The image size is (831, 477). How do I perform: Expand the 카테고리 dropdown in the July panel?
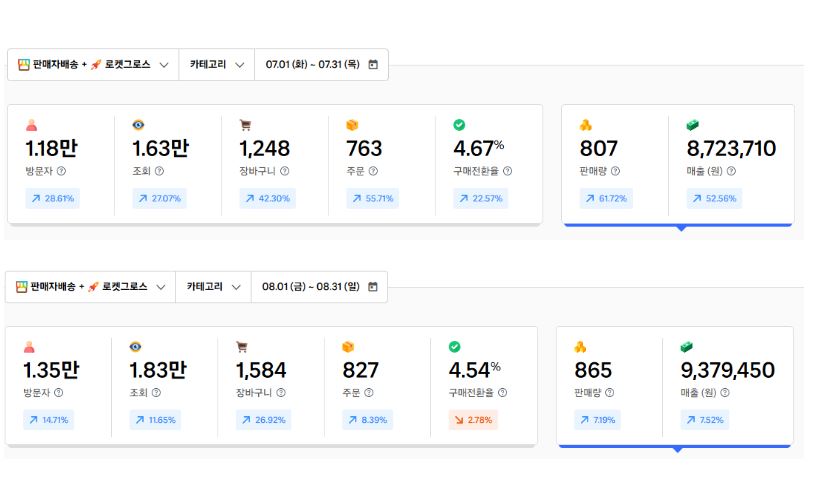[217, 65]
